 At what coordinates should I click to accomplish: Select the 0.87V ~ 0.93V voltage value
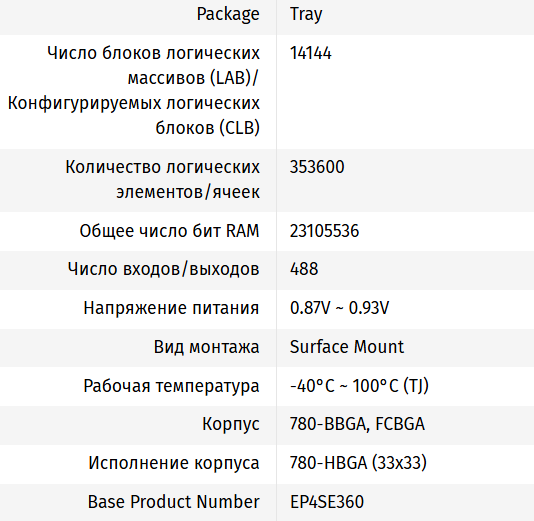click(339, 308)
